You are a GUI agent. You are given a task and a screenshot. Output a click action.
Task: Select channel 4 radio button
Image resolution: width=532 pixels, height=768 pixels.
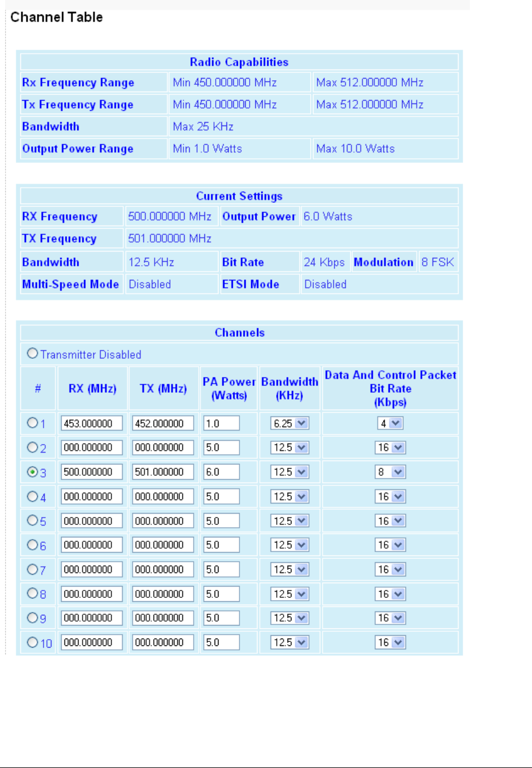[33, 496]
